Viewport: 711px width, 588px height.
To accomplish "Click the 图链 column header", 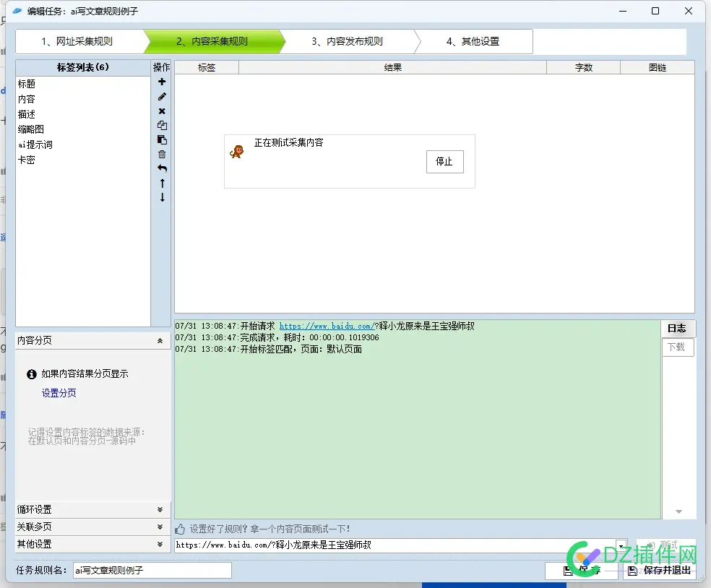I will pyautogui.click(x=658, y=68).
